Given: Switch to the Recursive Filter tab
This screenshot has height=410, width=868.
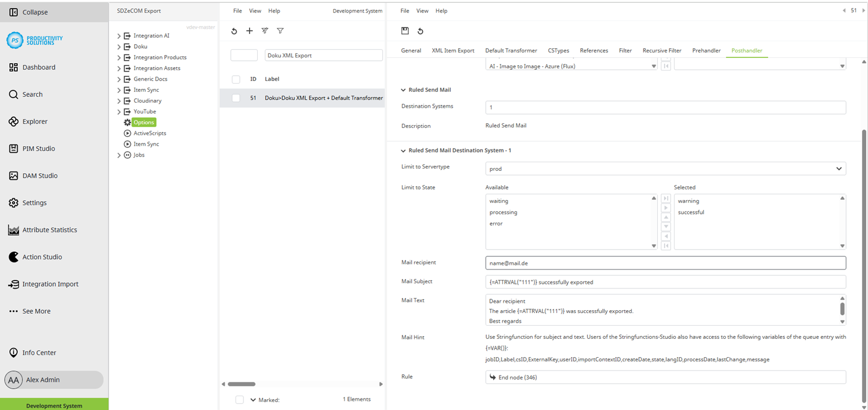Looking at the screenshot, I should (x=662, y=50).
